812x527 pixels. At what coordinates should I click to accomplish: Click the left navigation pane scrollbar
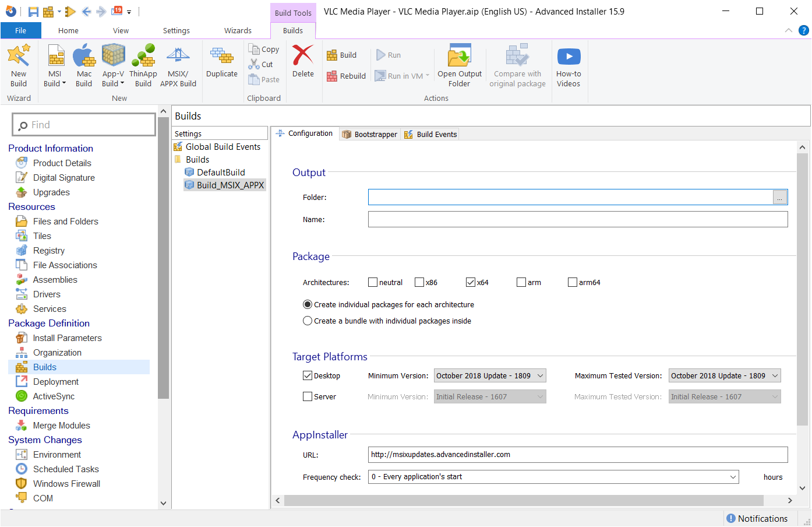click(x=164, y=258)
